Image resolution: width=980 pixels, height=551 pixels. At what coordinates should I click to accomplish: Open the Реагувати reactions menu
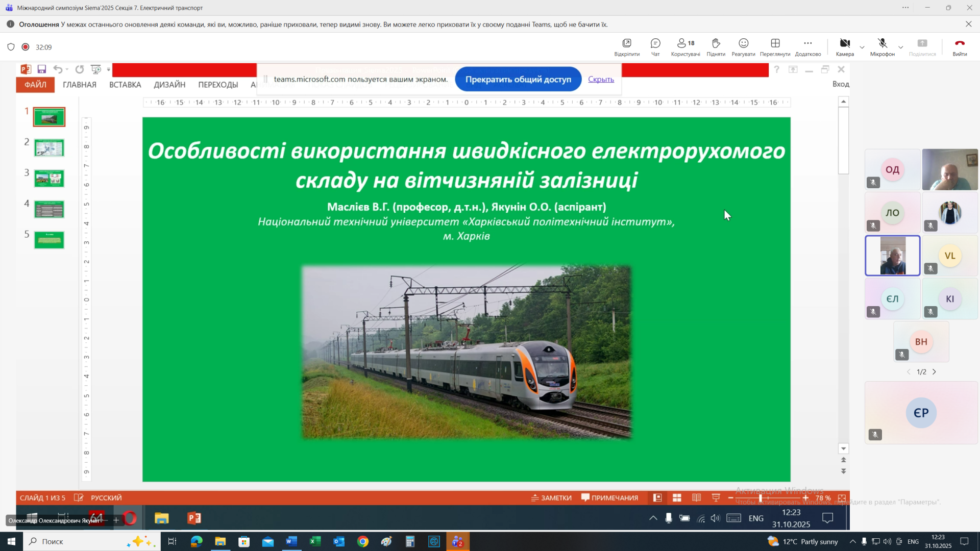[743, 46]
